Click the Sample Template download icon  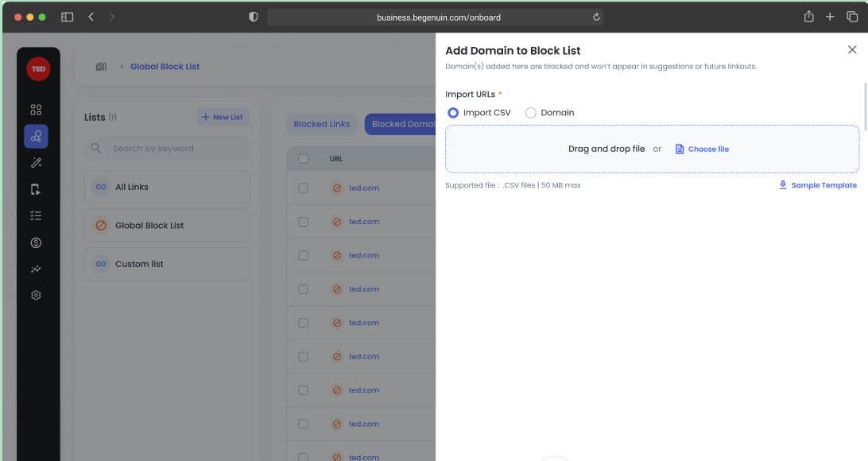[x=783, y=185]
